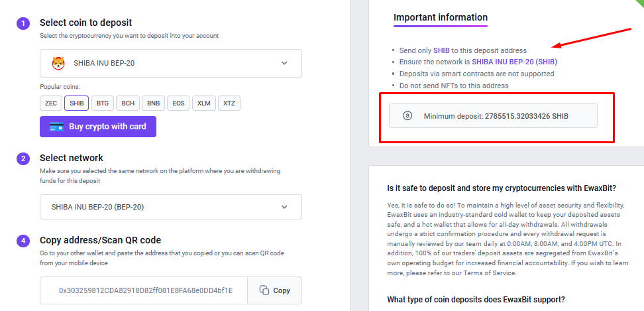Click the copy icon beside the address
The image size is (644, 311).
264,290
